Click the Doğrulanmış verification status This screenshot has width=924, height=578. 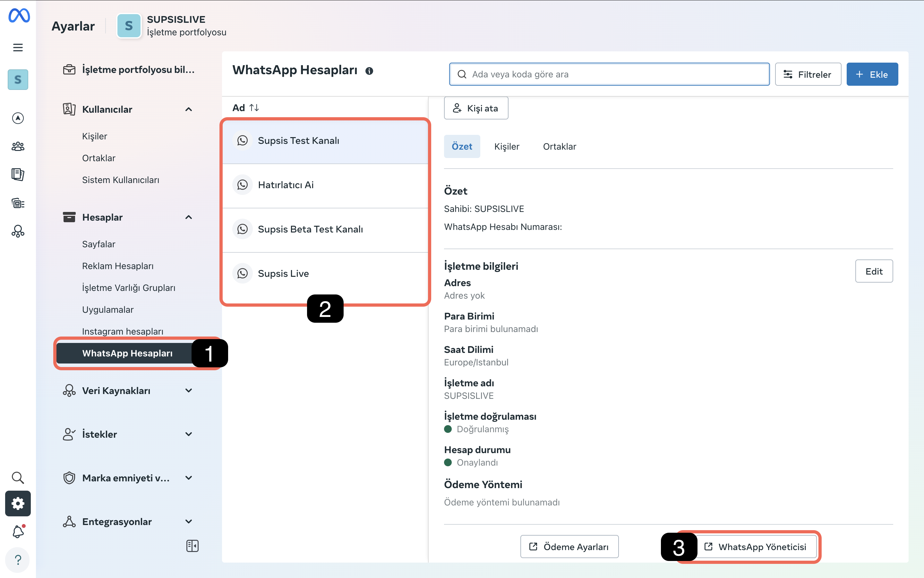(483, 429)
